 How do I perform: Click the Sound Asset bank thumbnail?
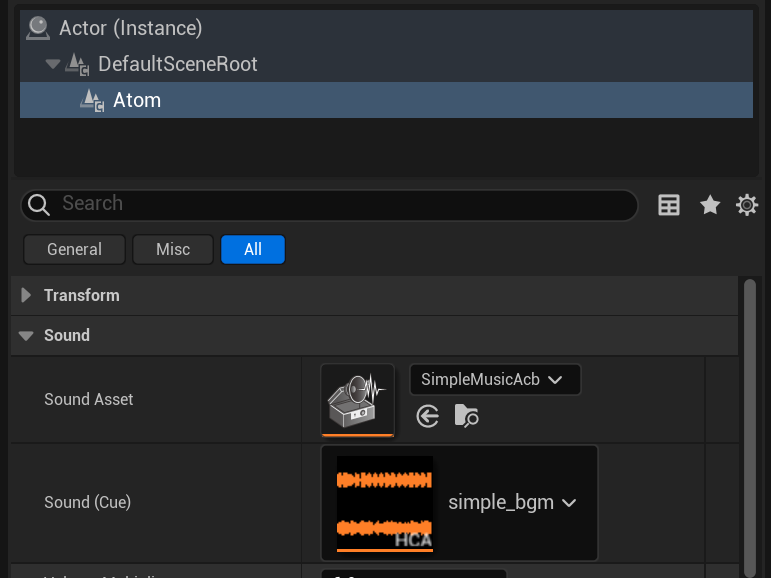point(357,400)
